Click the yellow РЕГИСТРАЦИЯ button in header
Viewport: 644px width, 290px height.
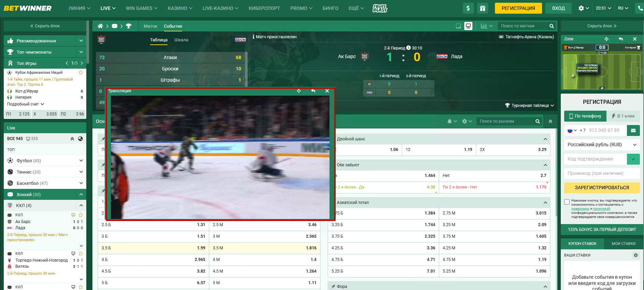pyautogui.click(x=518, y=8)
